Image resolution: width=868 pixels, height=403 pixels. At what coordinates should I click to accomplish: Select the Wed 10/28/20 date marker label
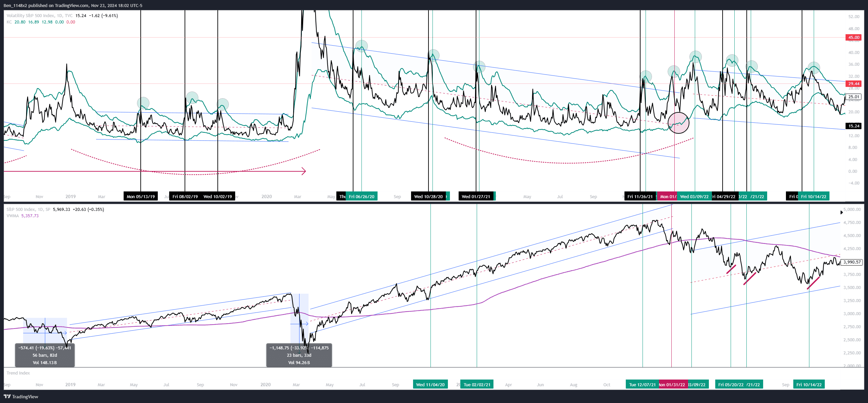pos(428,196)
